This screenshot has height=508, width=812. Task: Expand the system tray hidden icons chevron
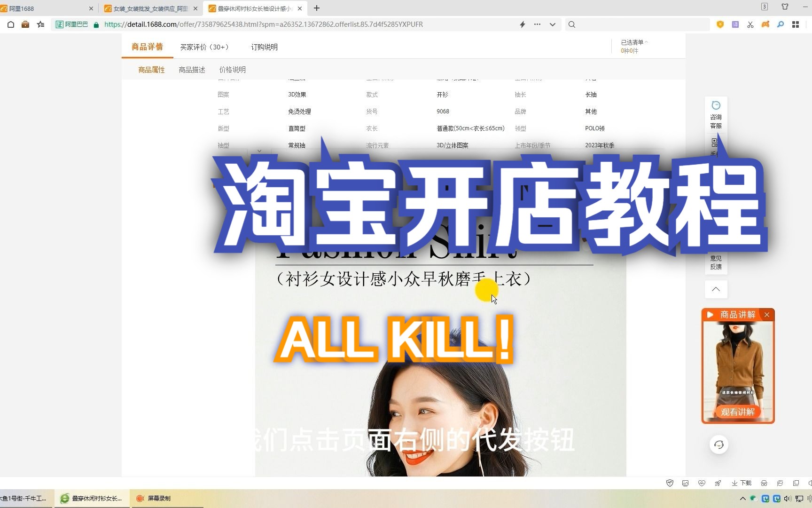(x=742, y=499)
